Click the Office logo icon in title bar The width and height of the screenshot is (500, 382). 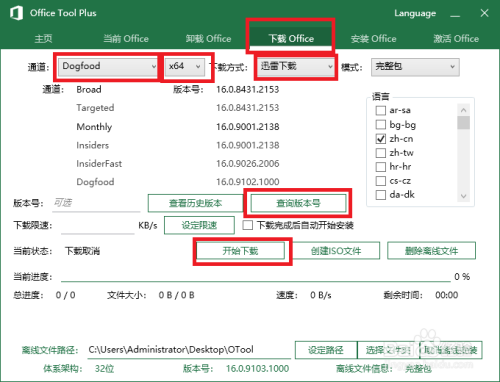click(16, 13)
